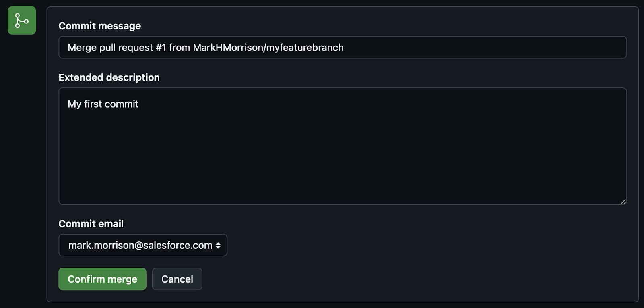Click the green git merge icon
This screenshot has height=308, width=644.
point(22,21)
